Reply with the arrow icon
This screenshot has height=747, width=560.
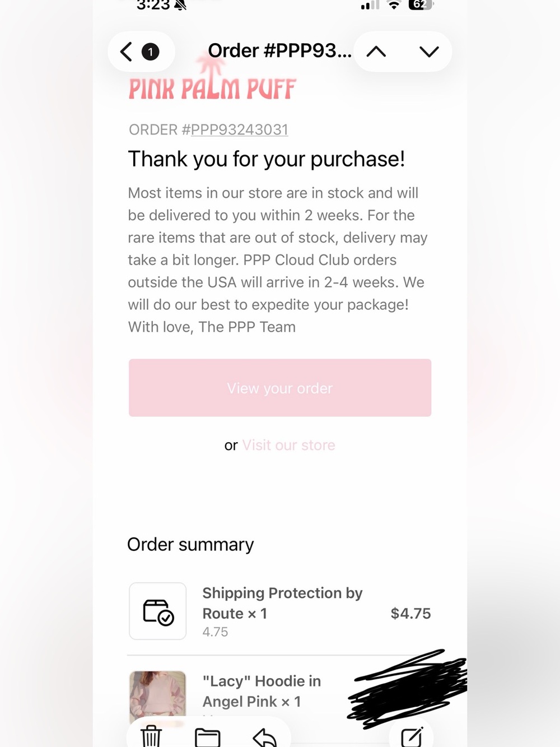coord(264,737)
